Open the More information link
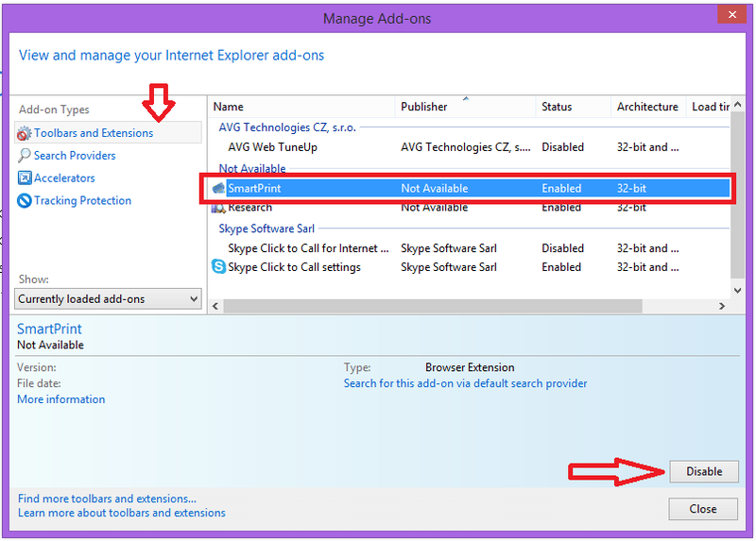 click(61, 399)
